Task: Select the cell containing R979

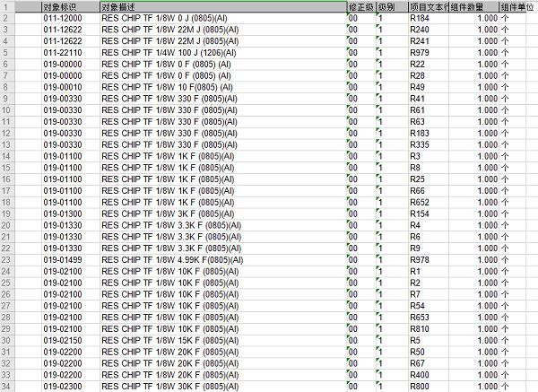Action: click(x=419, y=53)
